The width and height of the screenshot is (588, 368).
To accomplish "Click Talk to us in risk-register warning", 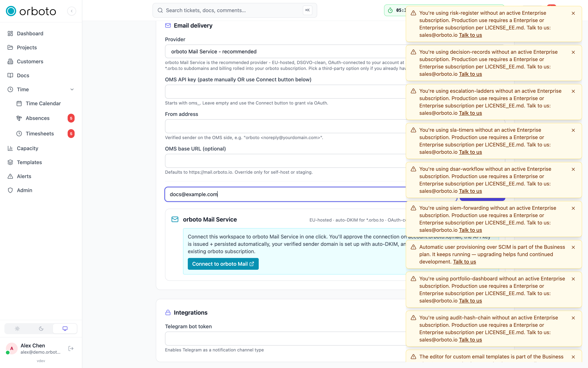I will pos(470,35).
